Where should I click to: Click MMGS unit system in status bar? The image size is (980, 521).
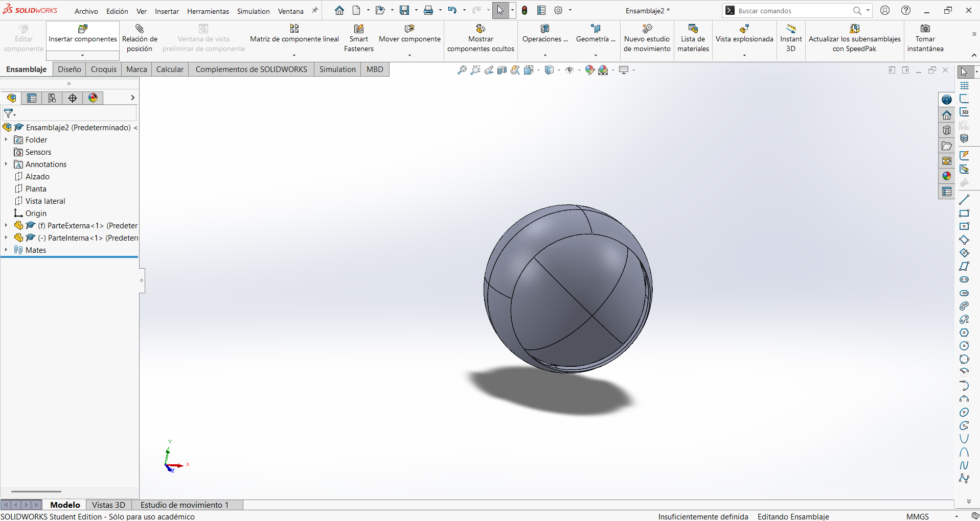pyautogui.click(x=917, y=516)
